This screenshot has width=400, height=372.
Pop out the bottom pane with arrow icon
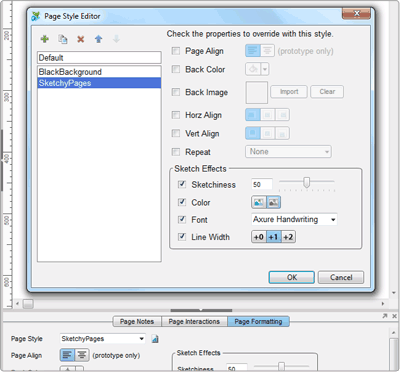(385, 316)
